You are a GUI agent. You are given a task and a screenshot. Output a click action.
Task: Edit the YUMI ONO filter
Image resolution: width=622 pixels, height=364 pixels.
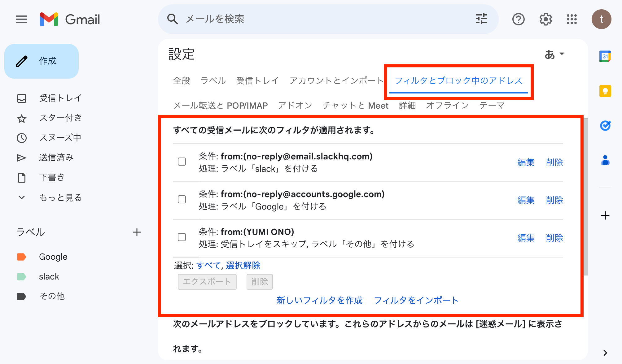pos(526,238)
